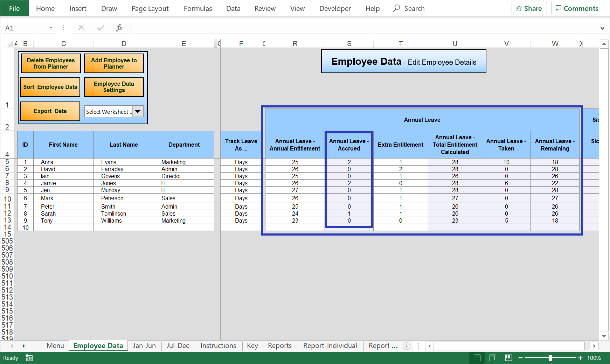
Task: Click the Insert Function fx icon
Action: tap(119, 28)
